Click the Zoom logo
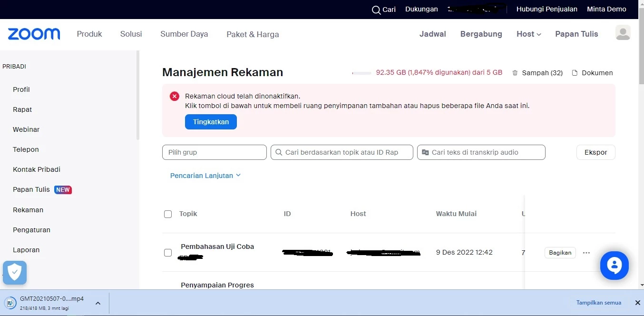This screenshot has width=644, height=316. (34, 34)
